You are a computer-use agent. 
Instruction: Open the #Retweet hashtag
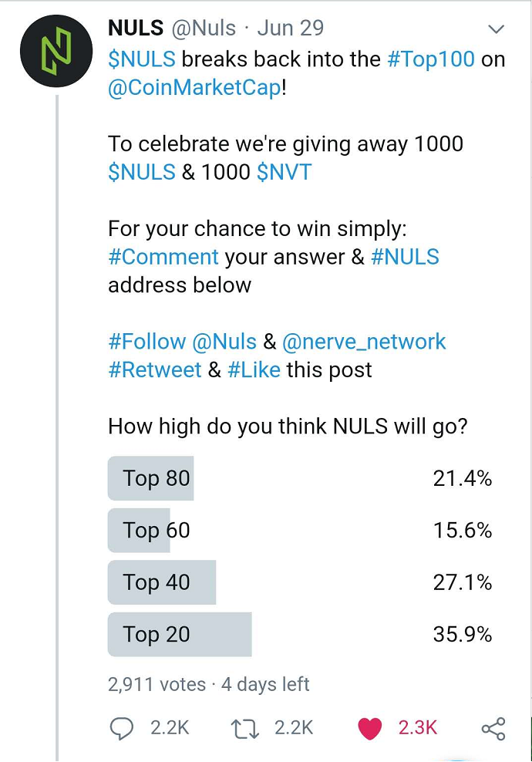[154, 370]
